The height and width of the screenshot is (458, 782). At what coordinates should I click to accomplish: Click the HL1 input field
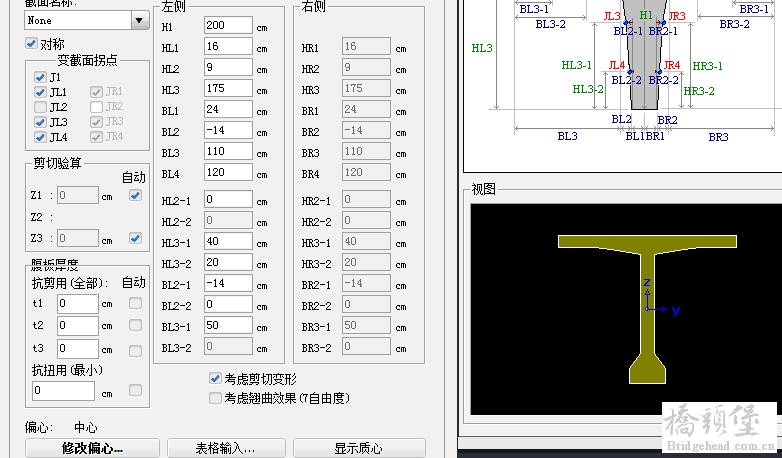[x=228, y=46]
